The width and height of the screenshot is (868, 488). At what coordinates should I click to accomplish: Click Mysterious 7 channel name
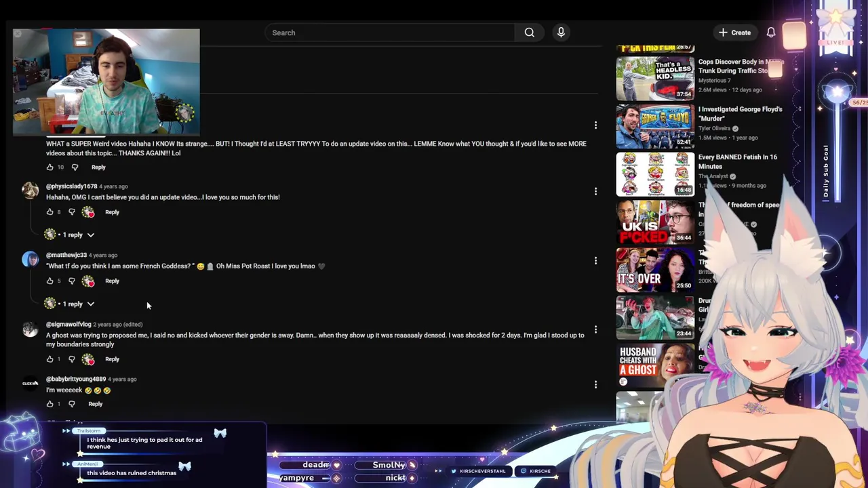(x=714, y=81)
